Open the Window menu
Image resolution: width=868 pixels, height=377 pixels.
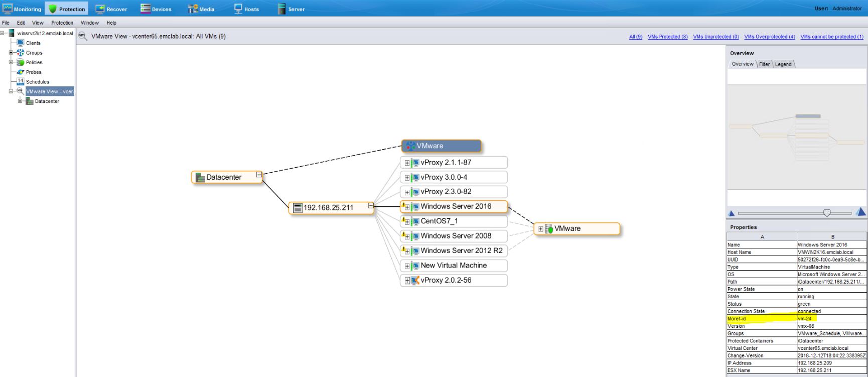click(x=90, y=23)
